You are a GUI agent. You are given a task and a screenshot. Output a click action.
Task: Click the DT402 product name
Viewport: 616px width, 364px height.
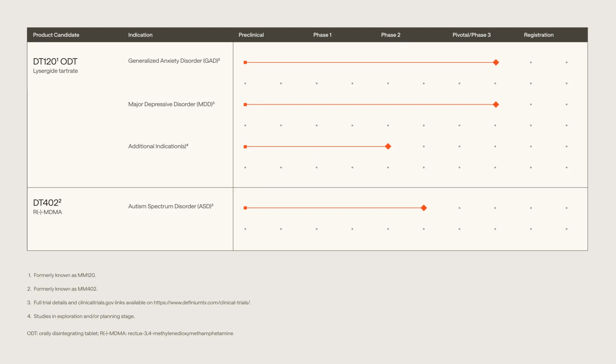point(47,203)
